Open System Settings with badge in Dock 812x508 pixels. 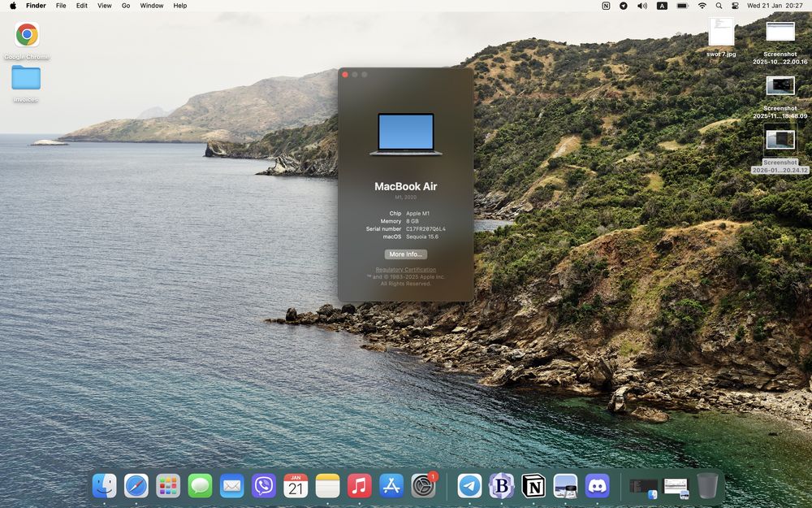click(x=424, y=485)
